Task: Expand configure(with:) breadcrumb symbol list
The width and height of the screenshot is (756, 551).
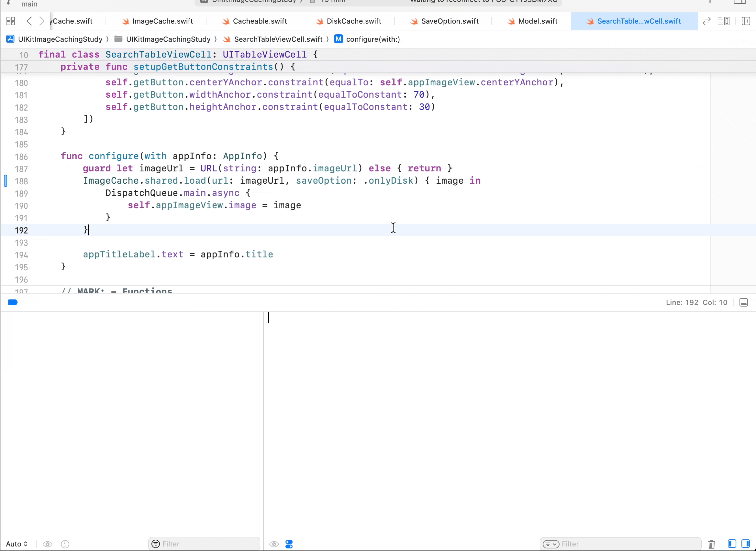Action: (373, 39)
